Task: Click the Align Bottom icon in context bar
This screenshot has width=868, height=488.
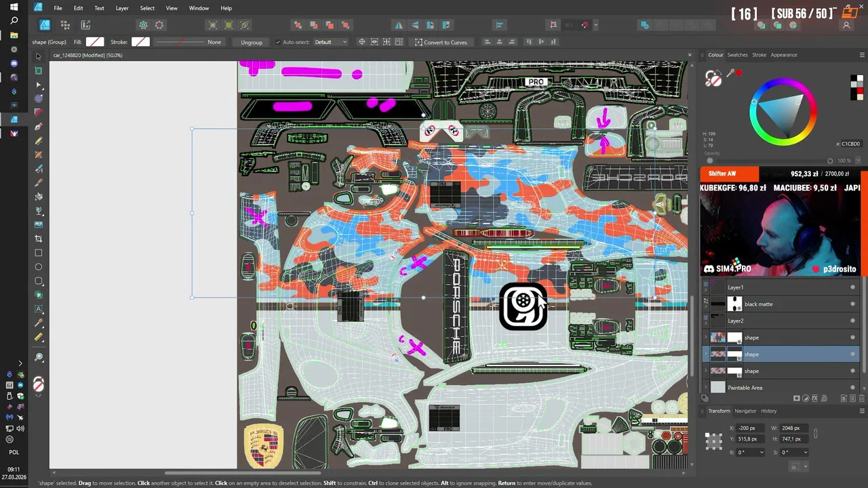Action: (555, 42)
